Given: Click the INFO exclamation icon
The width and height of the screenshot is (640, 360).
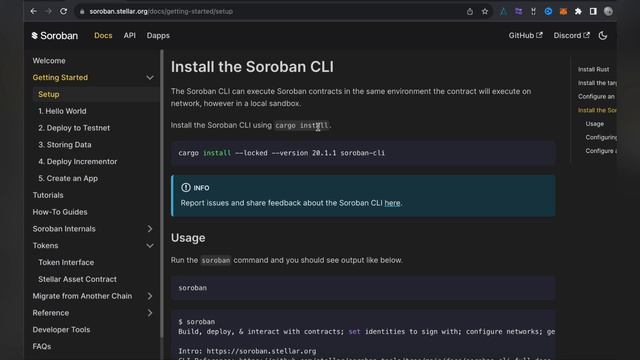Looking at the screenshot, I should click(186, 187).
